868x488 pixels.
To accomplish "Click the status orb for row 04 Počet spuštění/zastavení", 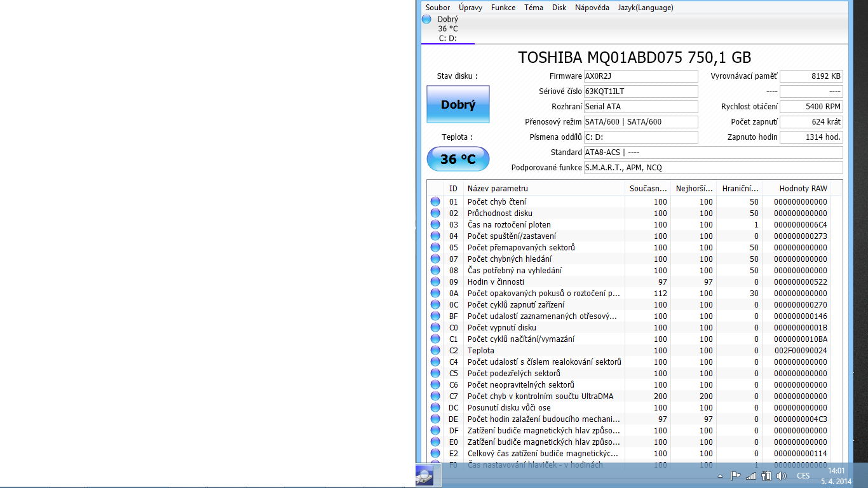I will pyautogui.click(x=435, y=236).
